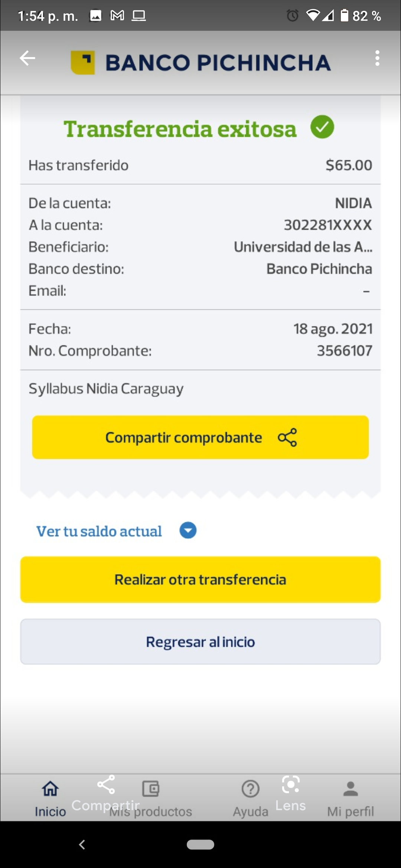Tap the back arrow in header
The width and height of the screenshot is (401, 868).
(x=27, y=58)
